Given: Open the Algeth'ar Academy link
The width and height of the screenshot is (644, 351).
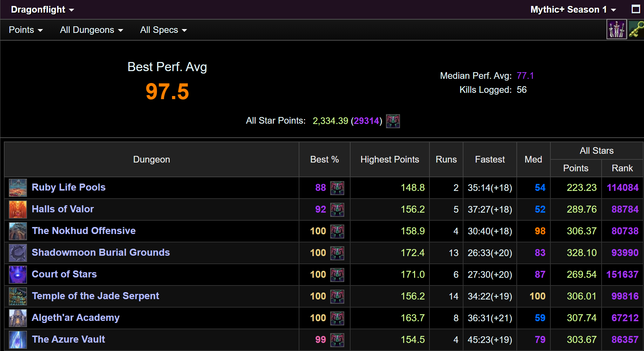Looking at the screenshot, I should [76, 318].
